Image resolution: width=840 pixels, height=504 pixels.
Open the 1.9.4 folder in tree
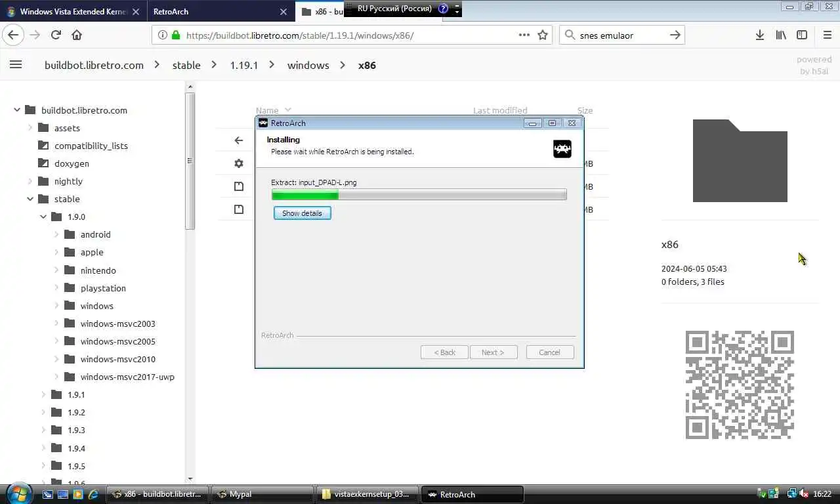pyautogui.click(x=76, y=448)
